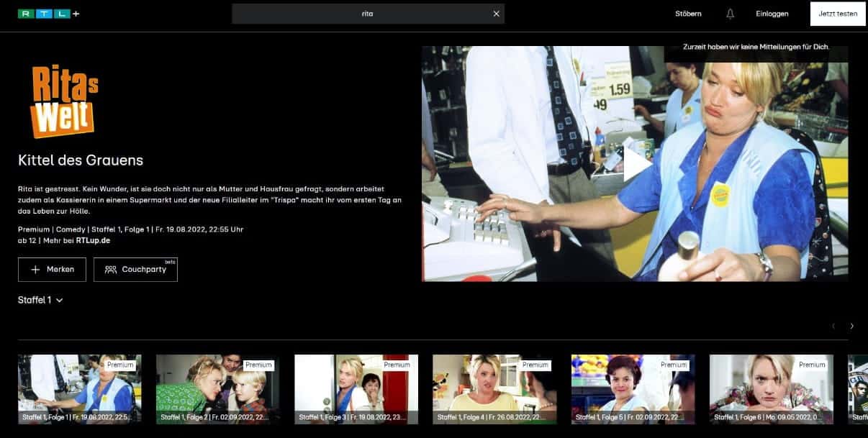Go to Einloggen
This screenshot has height=438, width=868.
(772, 14)
